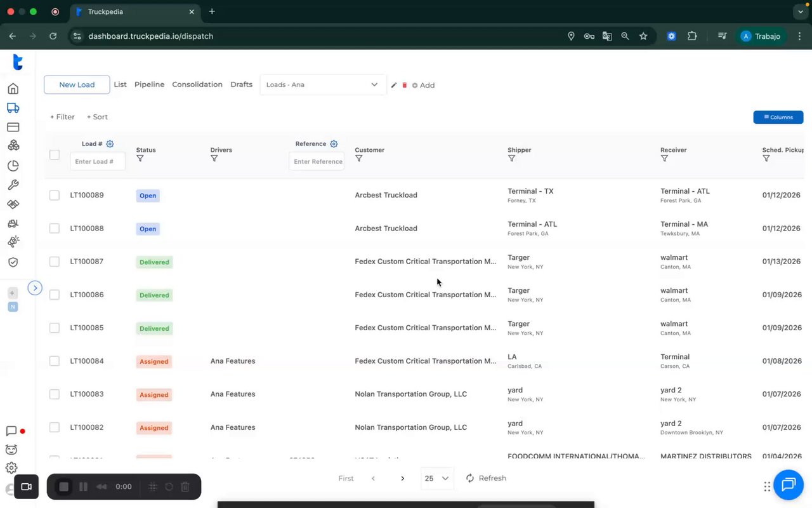
Task: Click the Enter Reference search field
Action: coord(317,161)
